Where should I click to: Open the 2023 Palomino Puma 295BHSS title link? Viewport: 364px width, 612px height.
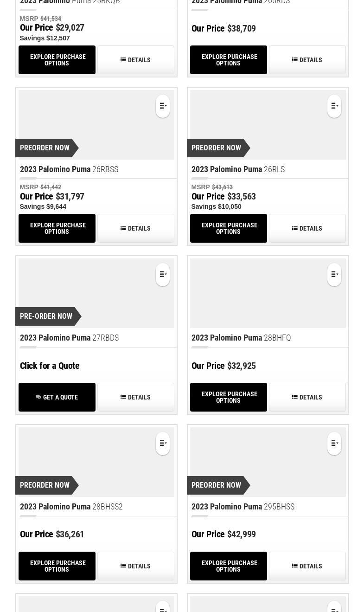coord(243,507)
